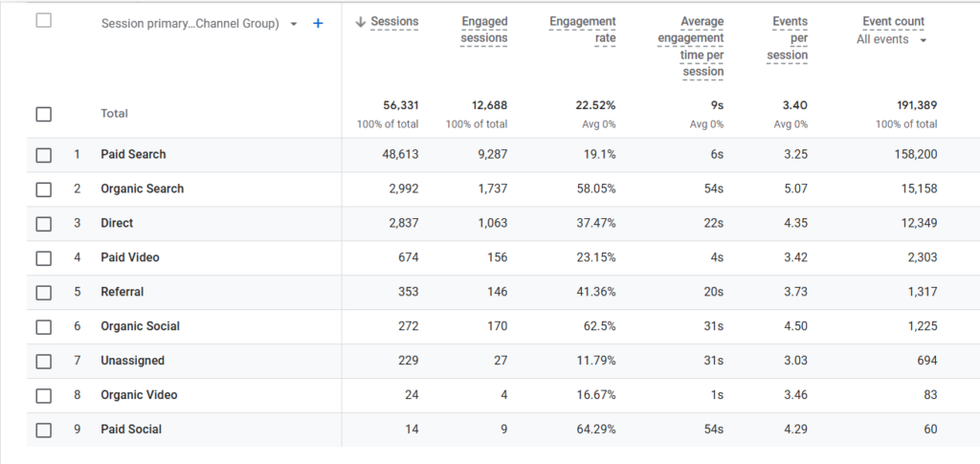The image size is (980, 464).
Task: Sort by the Sessions column header
Action: point(394,21)
